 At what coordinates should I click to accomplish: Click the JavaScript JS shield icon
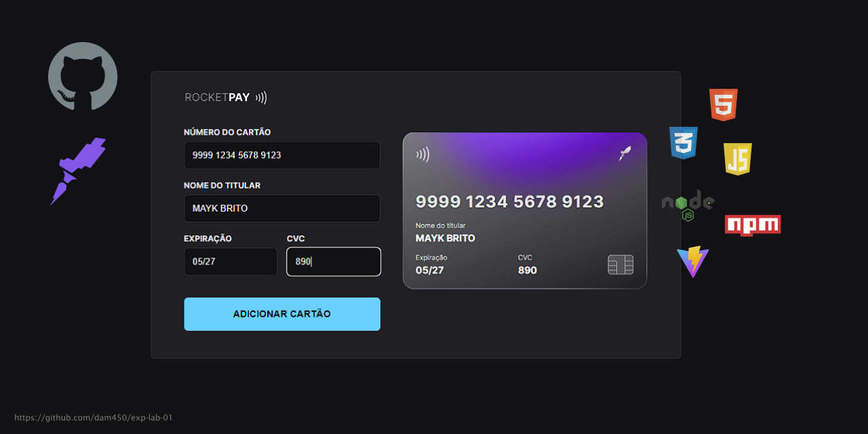(737, 159)
